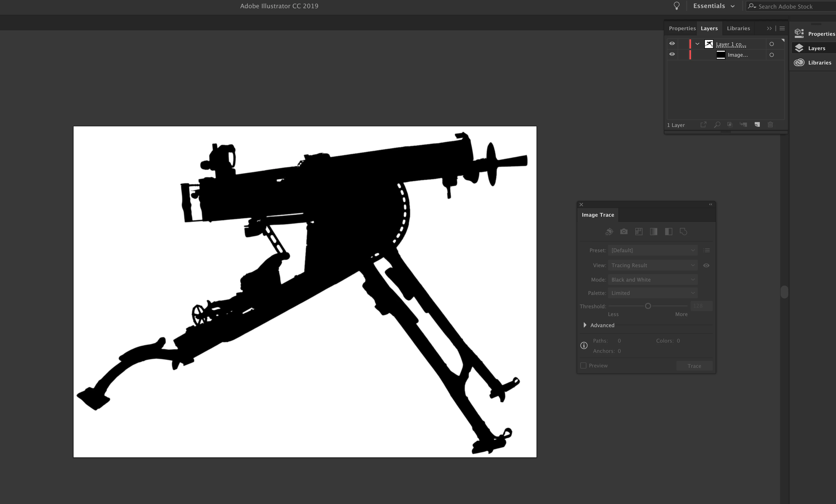Image resolution: width=836 pixels, height=504 pixels.
Task: Click the Trace button
Action: 694,366
